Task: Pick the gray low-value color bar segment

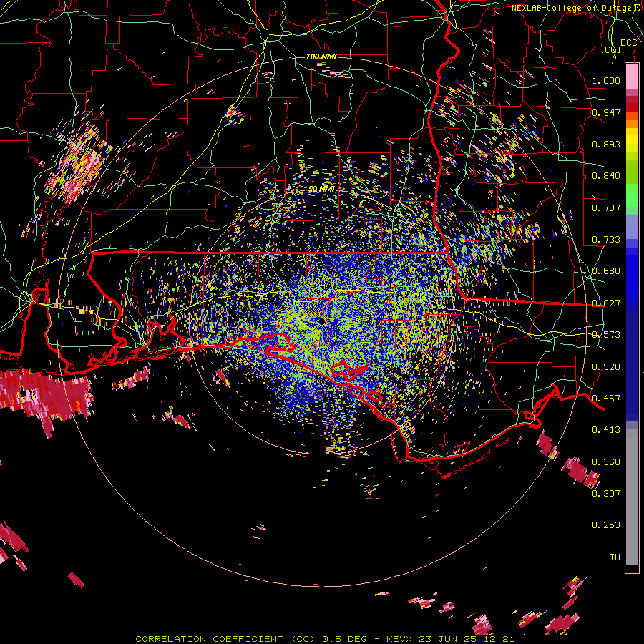Action: 632,497
